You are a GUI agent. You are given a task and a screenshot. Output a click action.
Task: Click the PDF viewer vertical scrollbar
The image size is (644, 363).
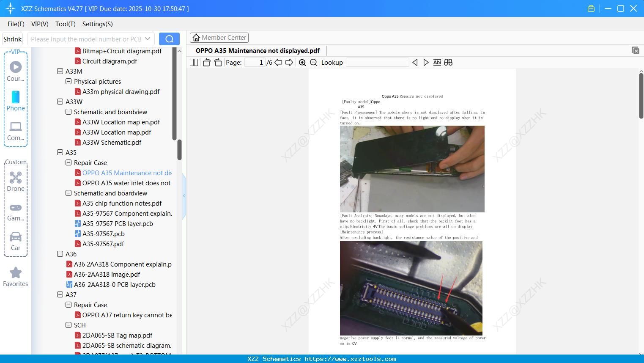[641, 96]
